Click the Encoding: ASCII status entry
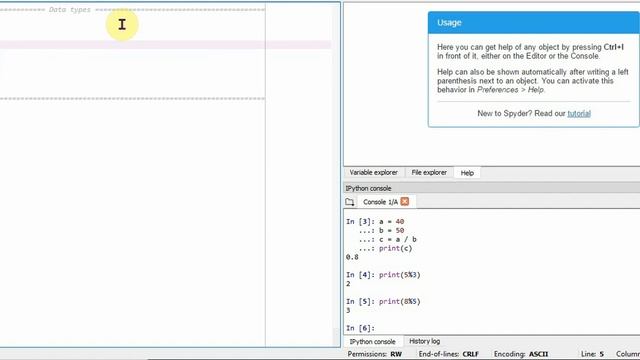This screenshot has height=360, width=640. (x=521, y=354)
